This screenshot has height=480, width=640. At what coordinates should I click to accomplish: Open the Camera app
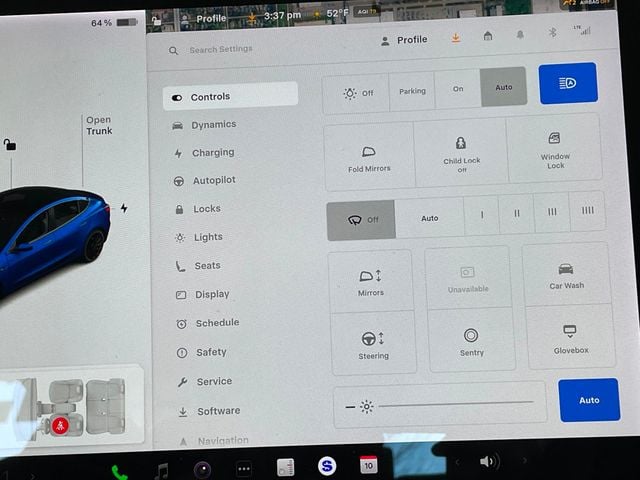tap(202, 469)
